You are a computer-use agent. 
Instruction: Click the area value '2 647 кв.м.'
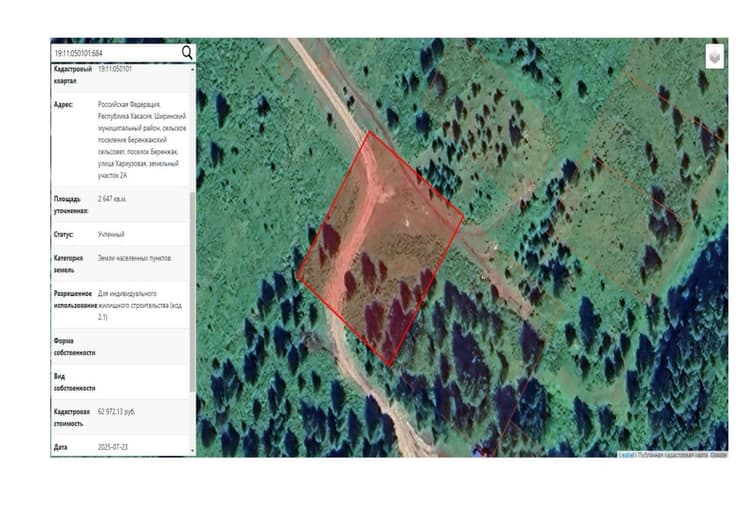112,199
